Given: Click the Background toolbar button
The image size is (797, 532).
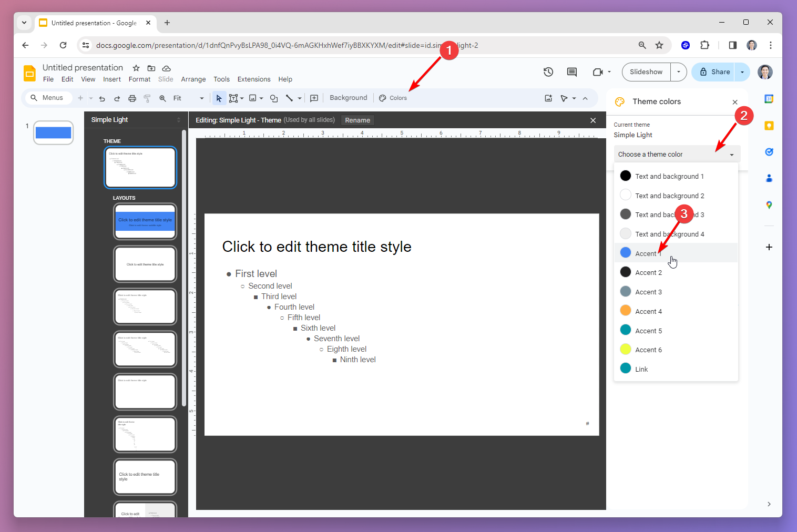Looking at the screenshot, I should coord(349,98).
